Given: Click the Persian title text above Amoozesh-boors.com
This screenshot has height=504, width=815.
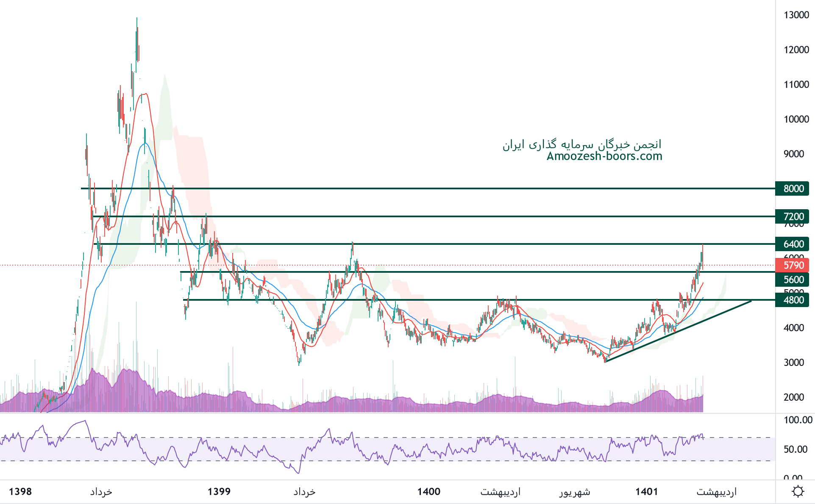Looking at the screenshot, I should pyautogui.click(x=582, y=145).
